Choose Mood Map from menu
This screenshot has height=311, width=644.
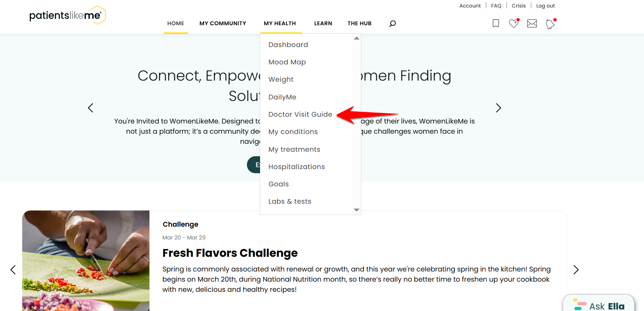(x=287, y=62)
